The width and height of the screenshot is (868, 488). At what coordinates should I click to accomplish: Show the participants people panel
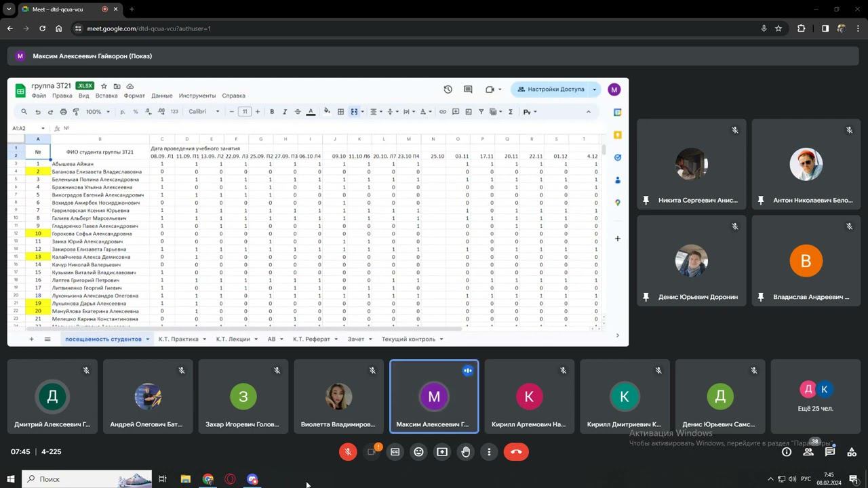(808, 452)
